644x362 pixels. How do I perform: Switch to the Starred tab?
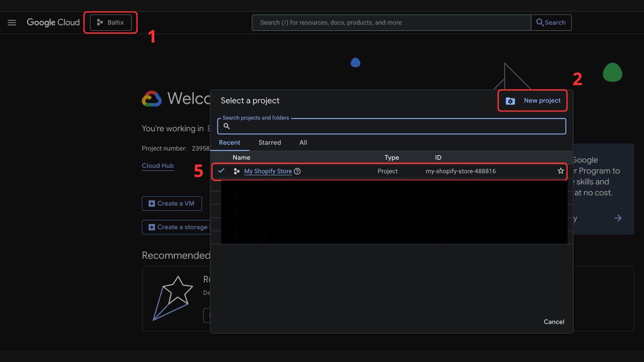270,142
